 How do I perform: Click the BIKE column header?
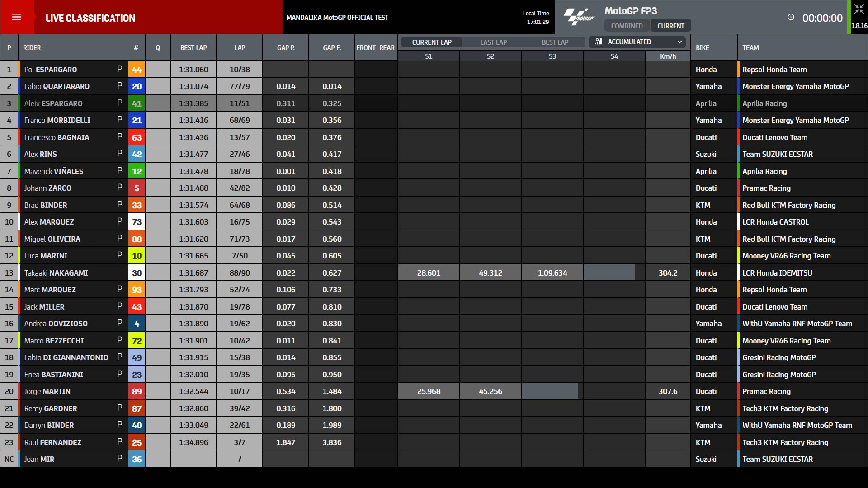point(702,47)
